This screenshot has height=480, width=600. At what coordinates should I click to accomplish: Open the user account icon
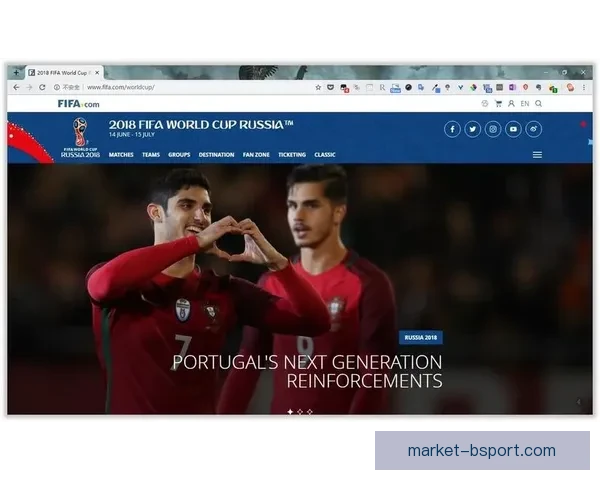tap(511, 104)
